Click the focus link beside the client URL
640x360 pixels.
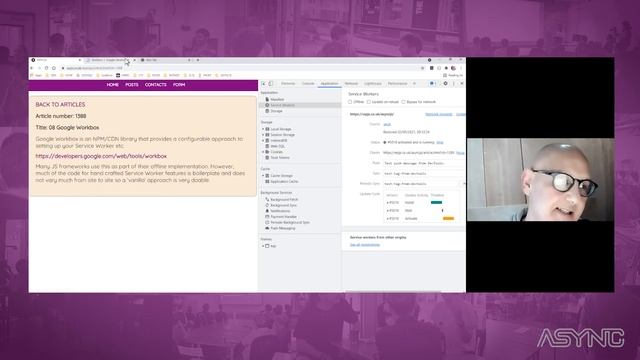pyautogui.click(x=460, y=153)
